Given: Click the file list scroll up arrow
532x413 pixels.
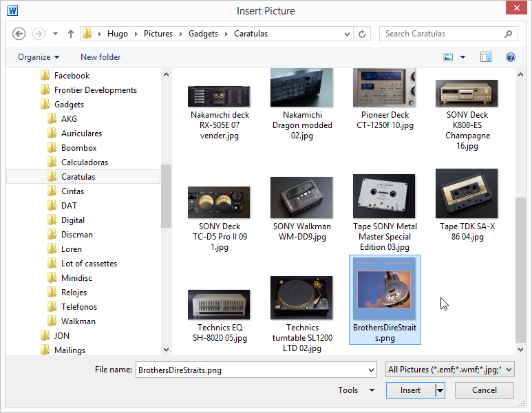Looking at the screenshot, I should pyautogui.click(x=520, y=74).
